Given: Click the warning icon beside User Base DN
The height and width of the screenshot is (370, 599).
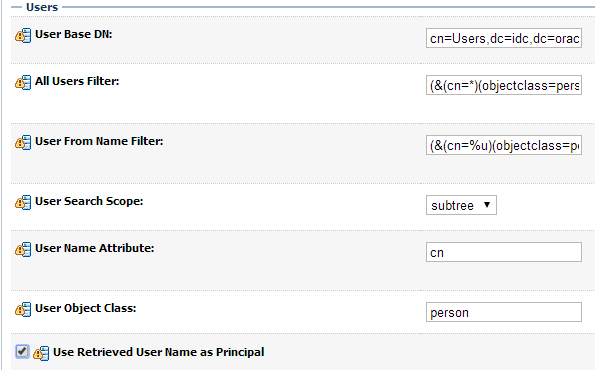Looking at the screenshot, I should [x=23, y=36].
